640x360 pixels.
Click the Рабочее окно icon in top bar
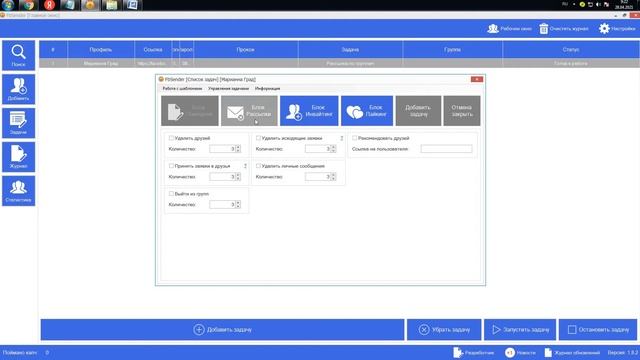[x=493, y=29]
